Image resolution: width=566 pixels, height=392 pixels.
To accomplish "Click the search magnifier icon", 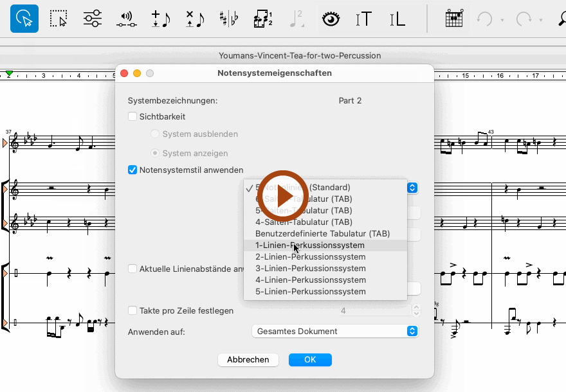I will 561,19.
